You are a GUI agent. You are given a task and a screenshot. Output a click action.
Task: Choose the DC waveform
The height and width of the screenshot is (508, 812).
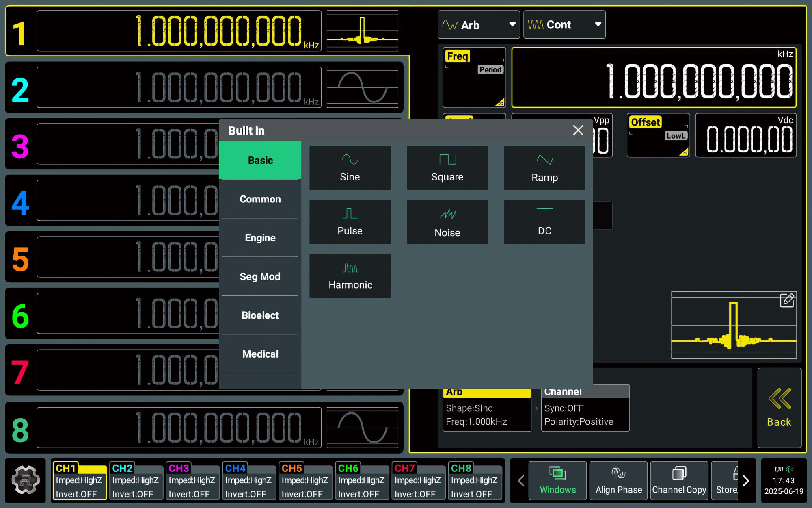(x=544, y=222)
